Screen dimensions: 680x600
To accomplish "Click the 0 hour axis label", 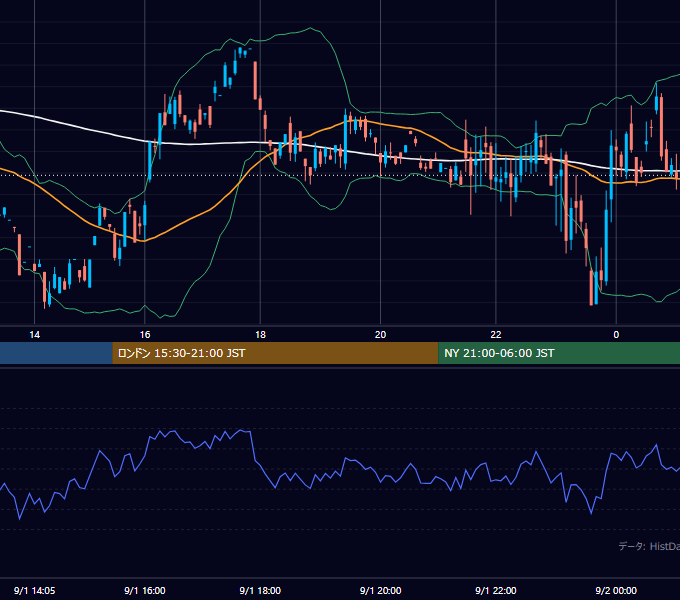I will [616, 335].
